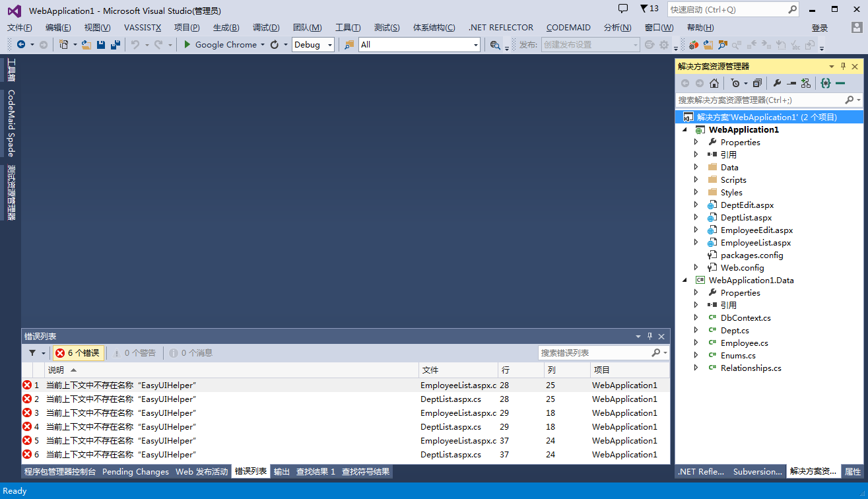This screenshot has height=499, width=868.
Task: Click Collapse All icon in Solution Explorer
Action: tap(757, 83)
